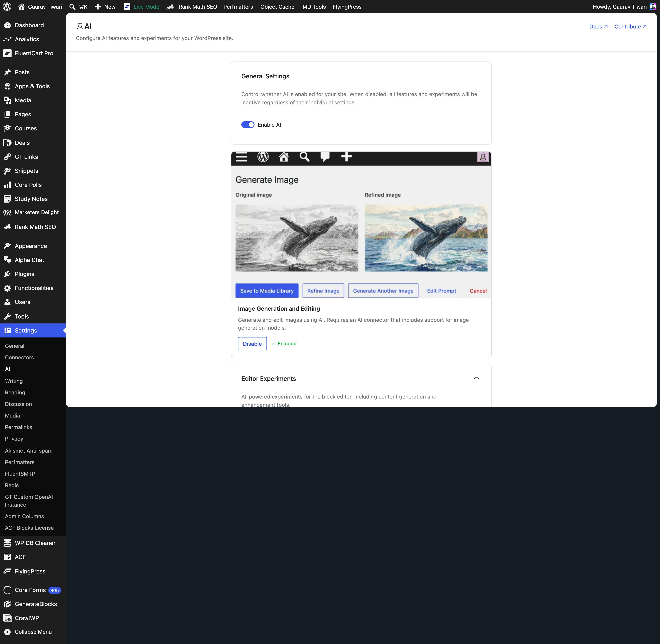Toggle the Enable AI switch

pyautogui.click(x=248, y=125)
